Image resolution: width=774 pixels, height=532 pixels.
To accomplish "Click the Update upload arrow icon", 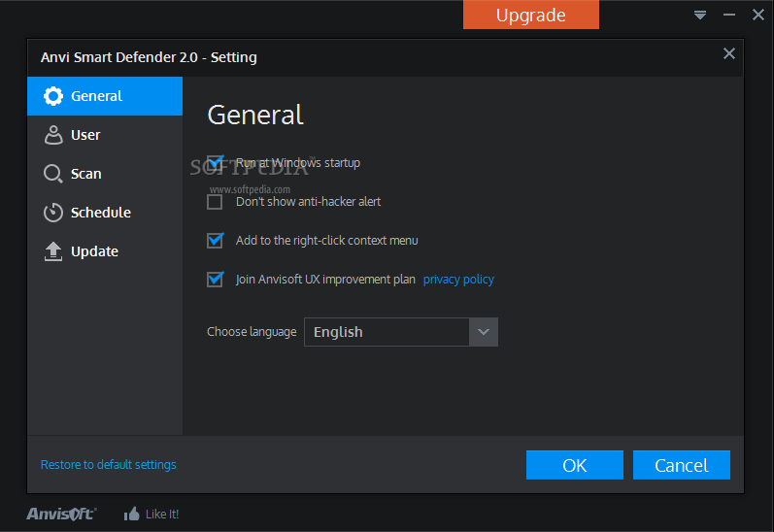I will click(x=53, y=251).
